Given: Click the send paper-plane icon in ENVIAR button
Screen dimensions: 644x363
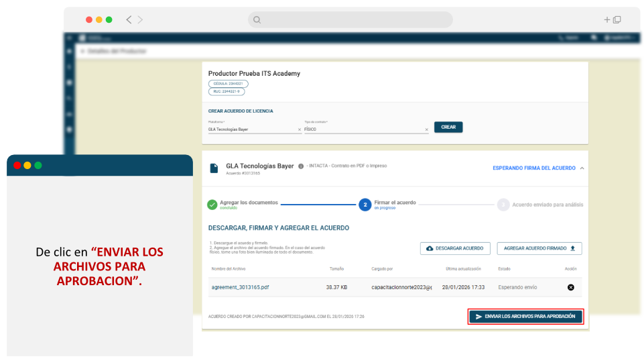Looking at the screenshot, I should point(478,317).
